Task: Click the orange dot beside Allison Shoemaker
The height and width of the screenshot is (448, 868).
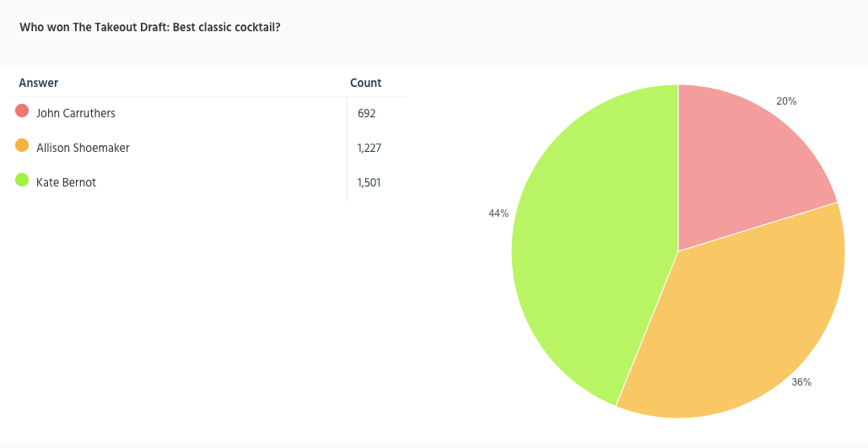Action: coord(22,146)
